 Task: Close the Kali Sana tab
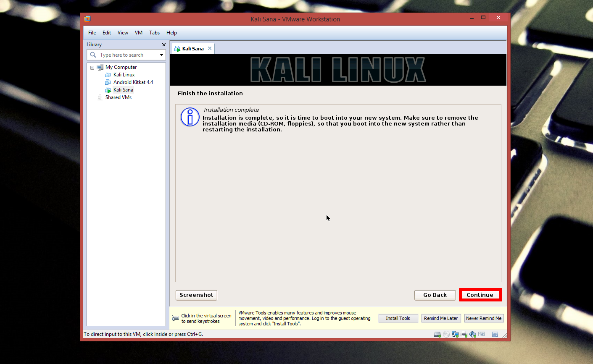[210, 48]
